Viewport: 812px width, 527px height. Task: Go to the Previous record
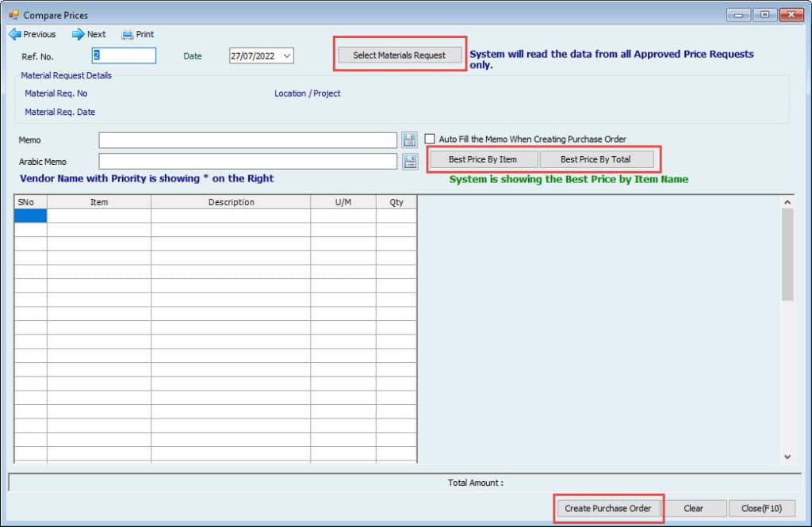pos(32,34)
